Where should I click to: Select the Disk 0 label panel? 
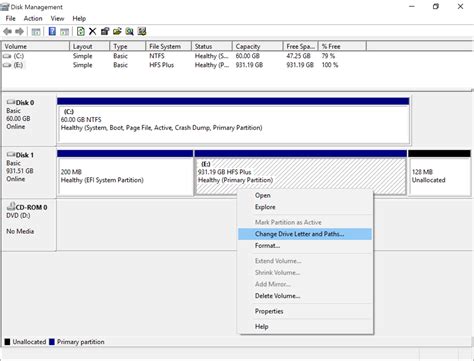coord(29,120)
